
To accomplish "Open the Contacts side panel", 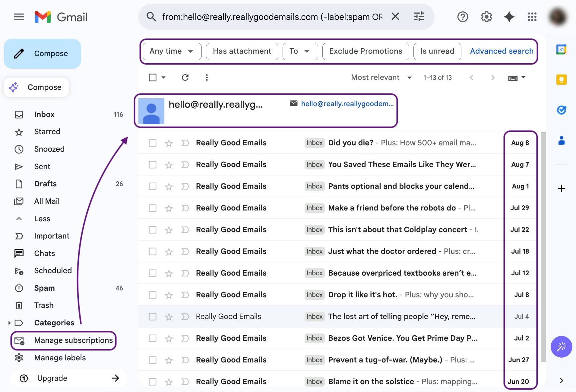I will 561,140.
